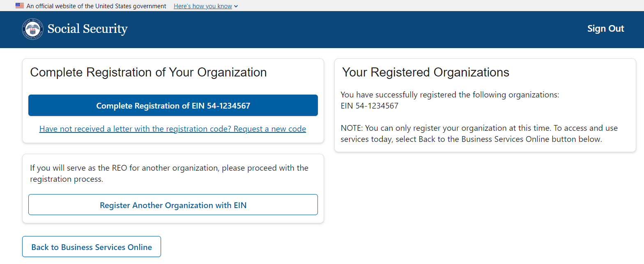Click the Your Registered Organizations heading
The height and width of the screenshot is (264, 644).
(x=425, y=72)
